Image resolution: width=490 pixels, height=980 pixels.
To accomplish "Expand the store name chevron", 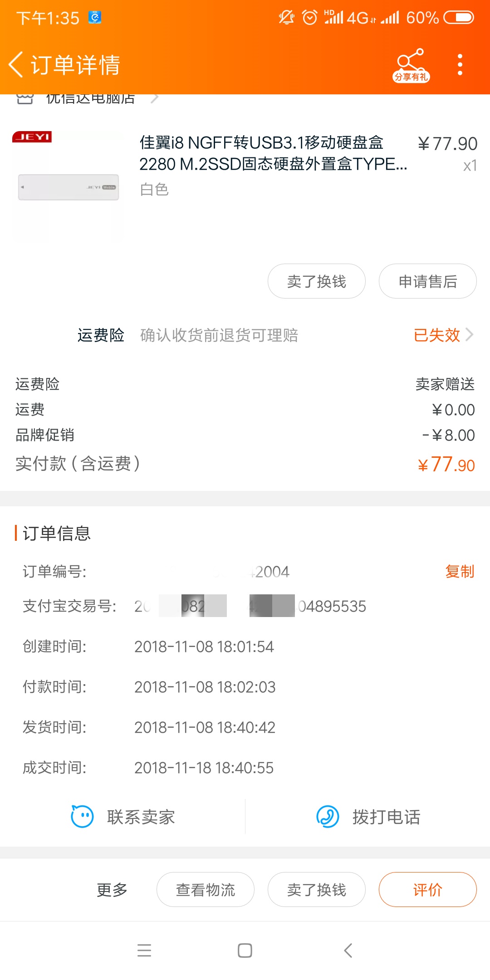I will point(155,98).
